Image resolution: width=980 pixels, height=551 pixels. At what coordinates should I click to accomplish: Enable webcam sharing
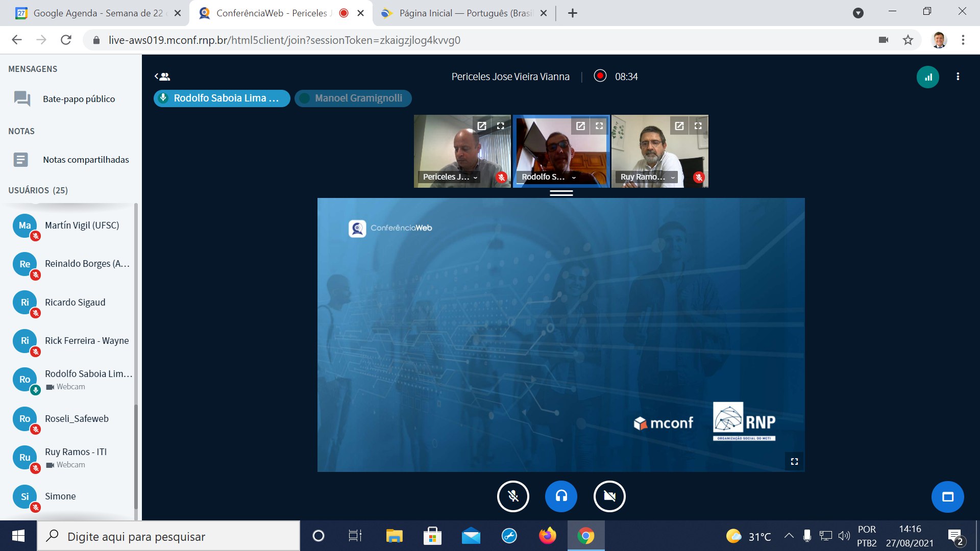(609, 496)
